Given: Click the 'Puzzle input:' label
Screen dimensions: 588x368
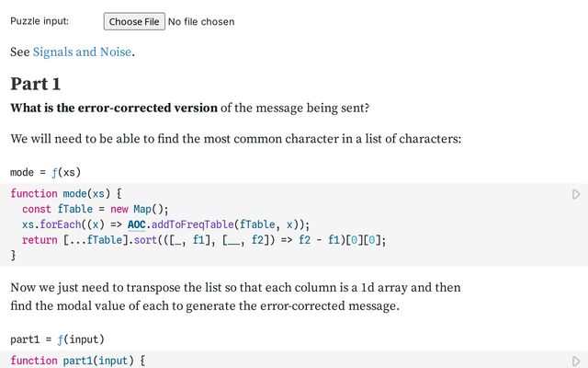Looking at the screenshot, I should click(x=40, y=21).
